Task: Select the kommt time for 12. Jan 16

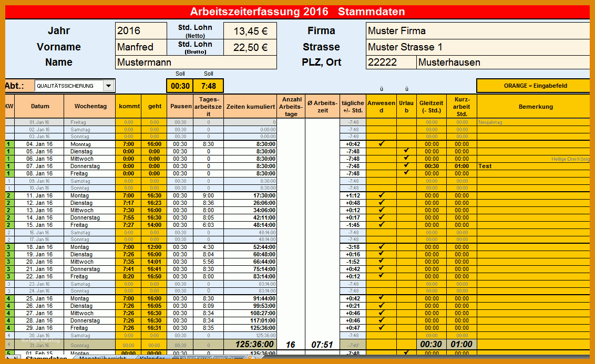Action: pyautogui.click(x=128, y=203)
